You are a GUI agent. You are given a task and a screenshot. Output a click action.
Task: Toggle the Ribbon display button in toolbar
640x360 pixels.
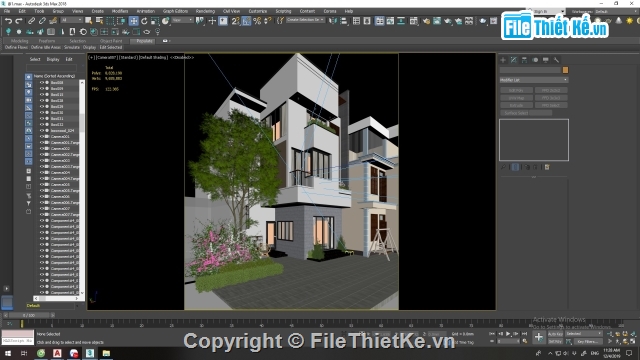pyautogui.click(x=380, y=20)
